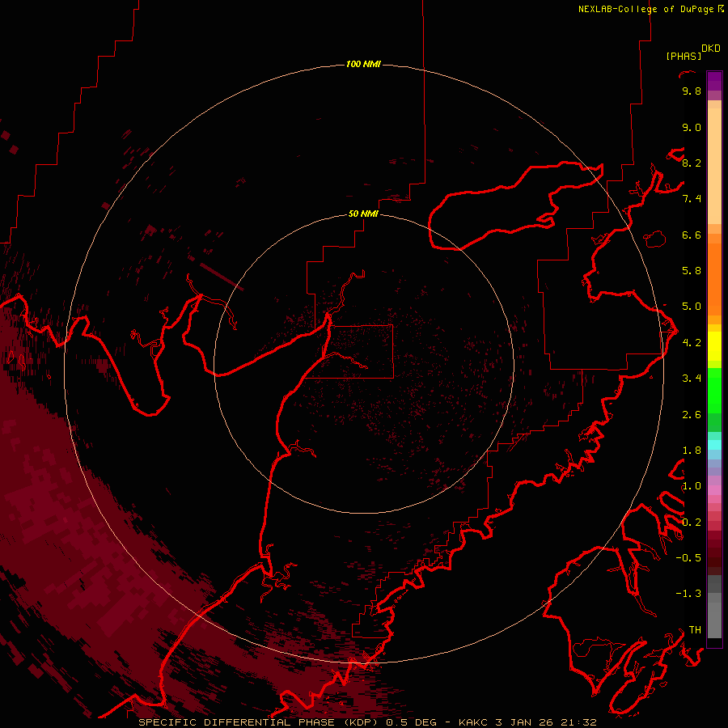This screenshot has height=728, width=728.
Task: Click the 0.2 scale value
Action: point(692,523)
